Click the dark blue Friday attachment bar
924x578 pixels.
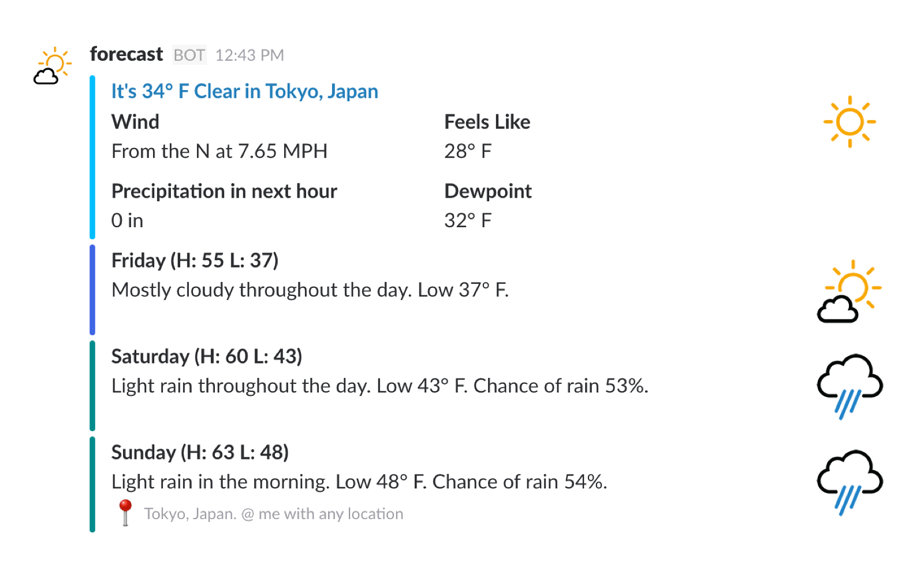92,290
